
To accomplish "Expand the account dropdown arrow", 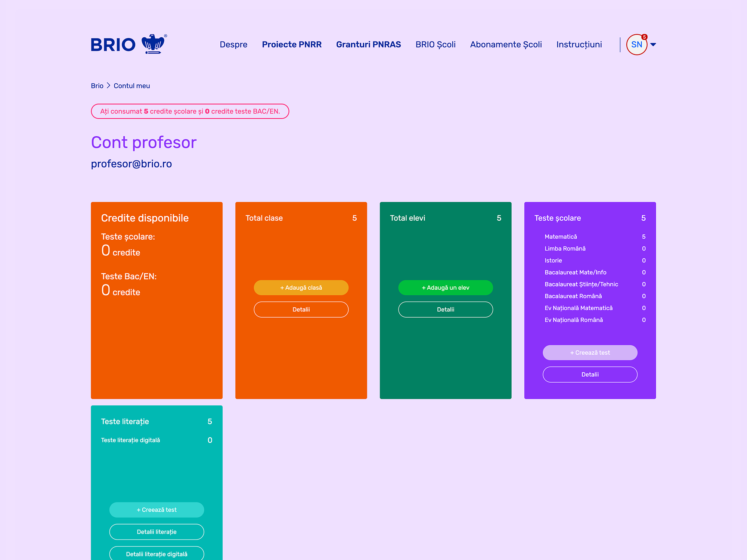I will [x=653, y=45].
